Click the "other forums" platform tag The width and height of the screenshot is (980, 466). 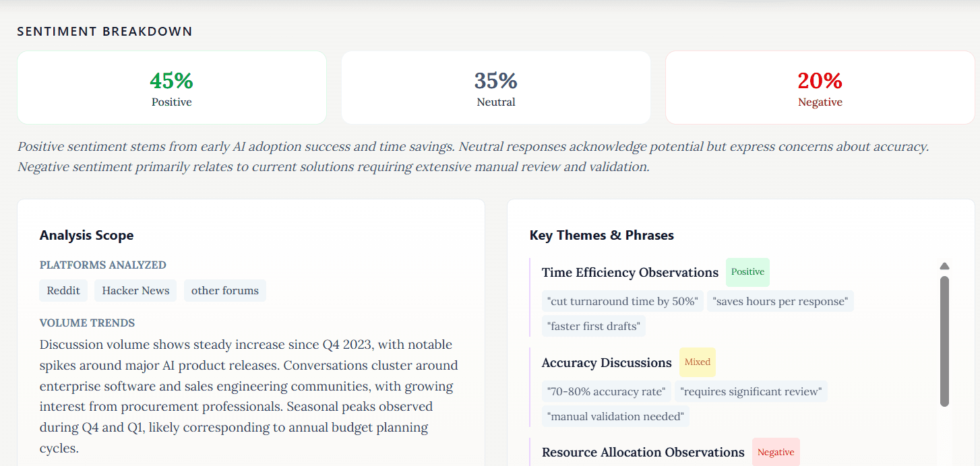click(225, 291)
